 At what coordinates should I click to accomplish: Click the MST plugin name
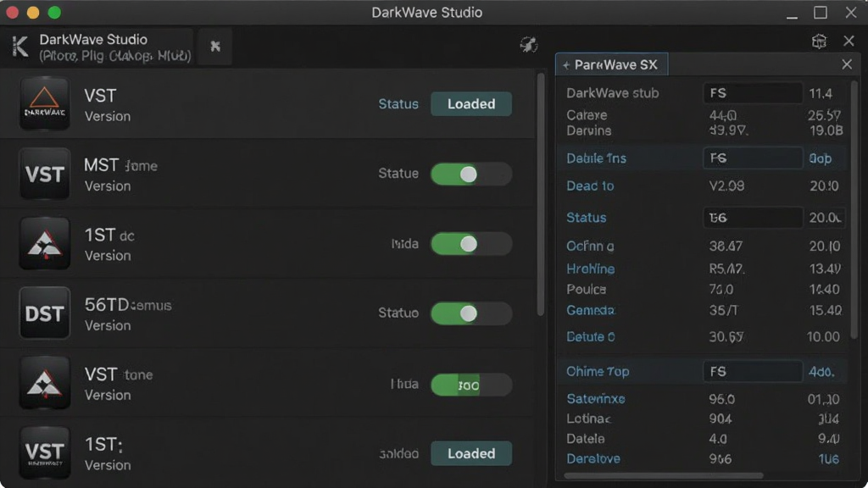point(120,165)
